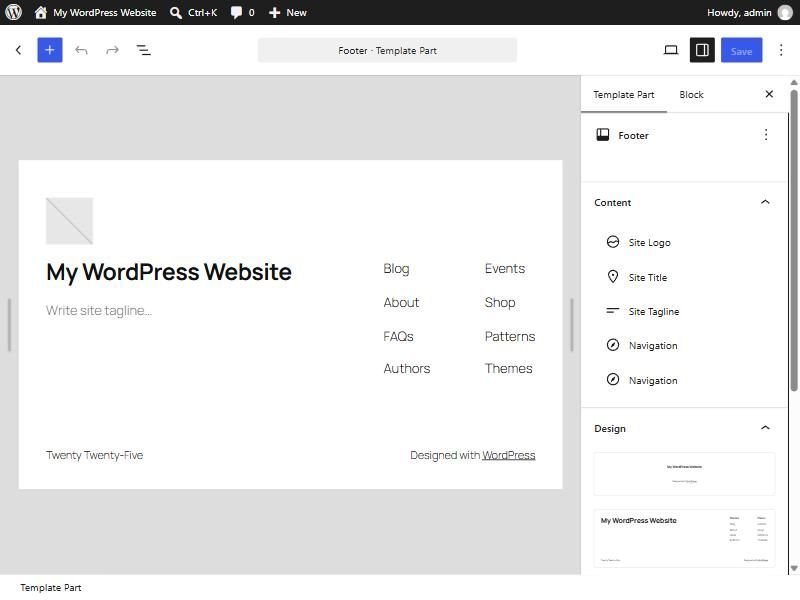Click the Blog navigation link
The height and width of the screenshot is (600, 800).
[396, 269]
